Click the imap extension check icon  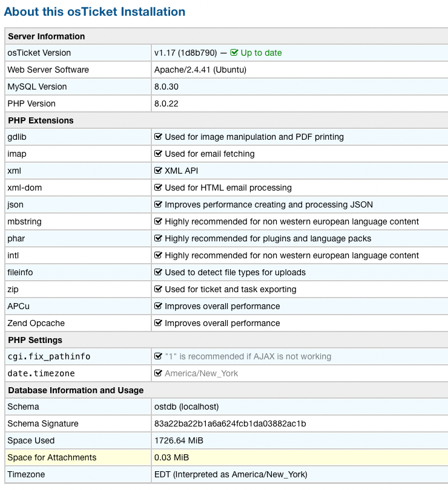(x=159, y=154)
